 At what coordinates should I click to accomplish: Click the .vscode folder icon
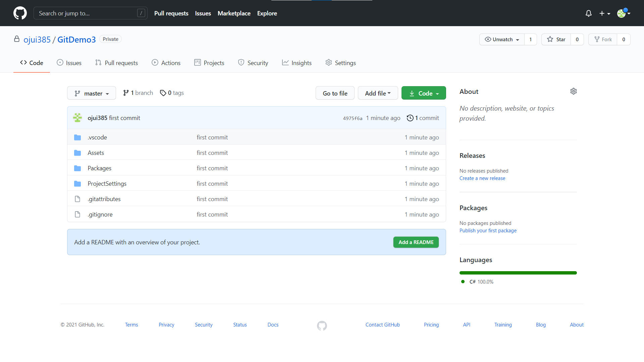pyautogui.click(x=77, y=137)
